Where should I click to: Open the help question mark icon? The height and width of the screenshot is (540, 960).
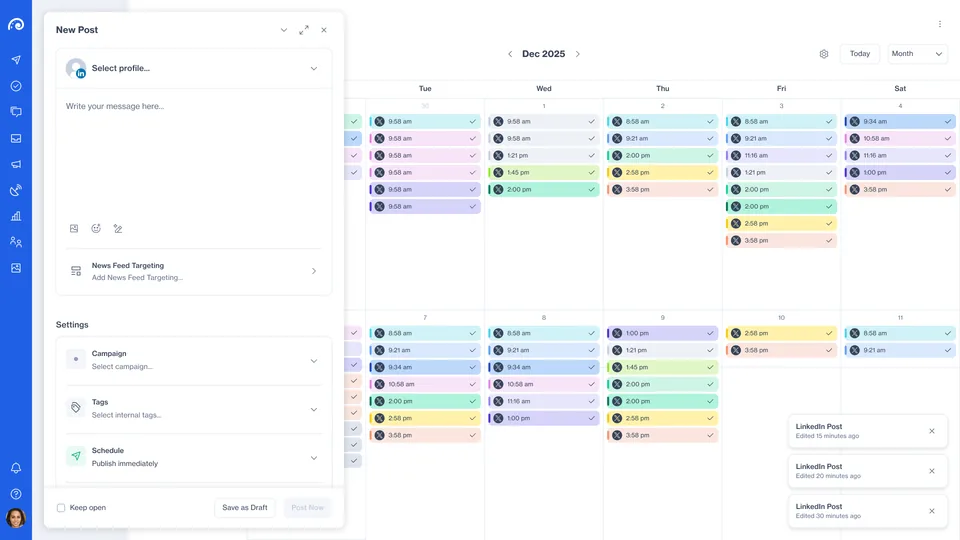tap(16, 494)
